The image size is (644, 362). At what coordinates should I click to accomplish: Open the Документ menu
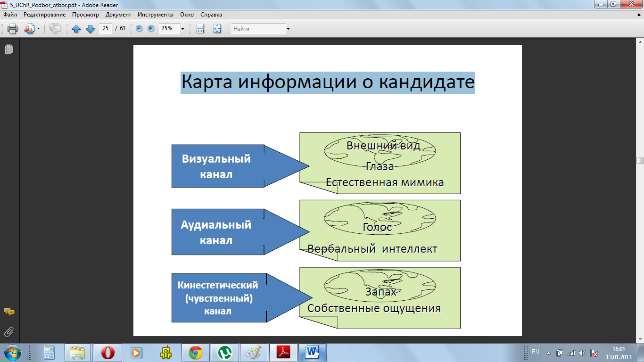[x=118, y=15]
